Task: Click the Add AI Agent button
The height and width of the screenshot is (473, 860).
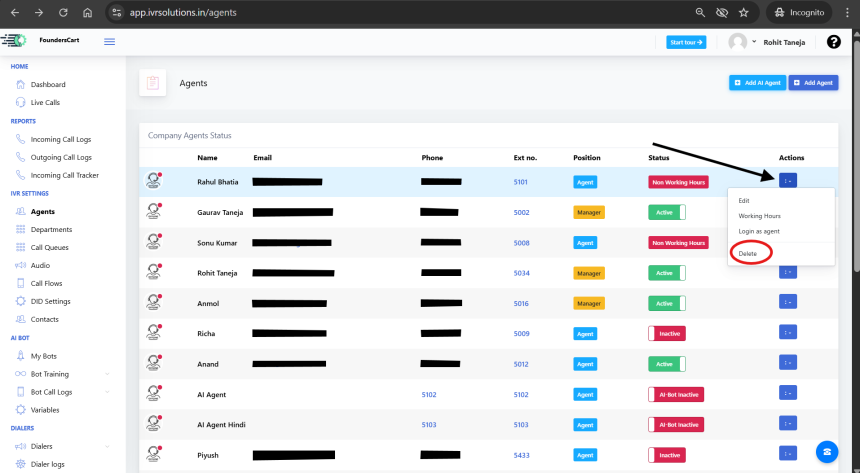Action: 757,83
